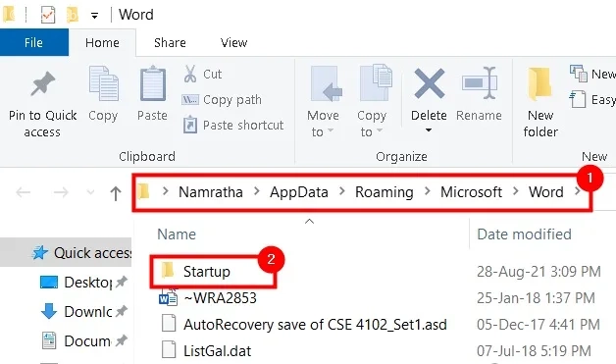Click the Paste shortcut icon
Viewport: 616px width, 364px height.
coord(190,125)
